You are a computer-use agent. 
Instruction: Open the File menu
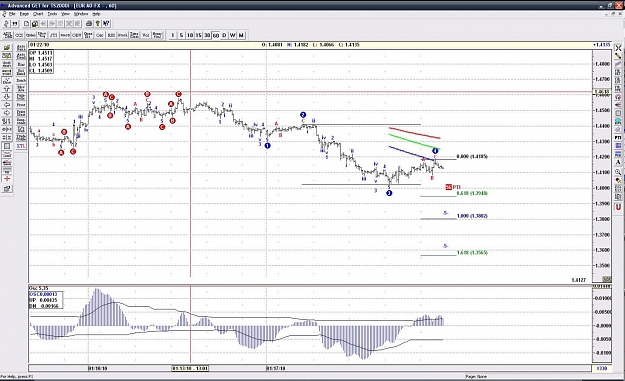(12, 14)
